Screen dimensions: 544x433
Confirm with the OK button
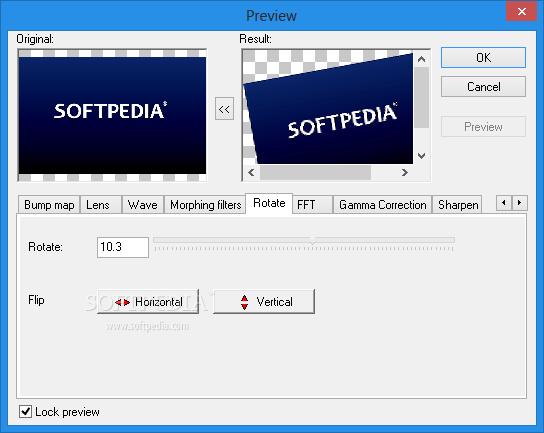coord(483,58)
